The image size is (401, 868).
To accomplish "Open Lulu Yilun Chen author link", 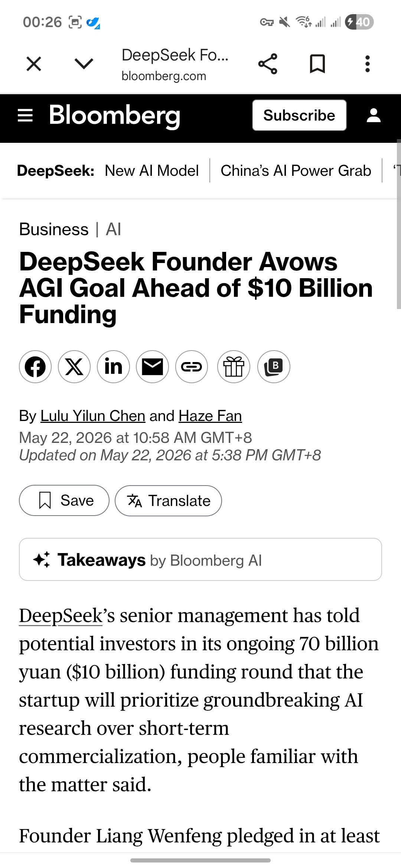I will click(x=93, y=416).
